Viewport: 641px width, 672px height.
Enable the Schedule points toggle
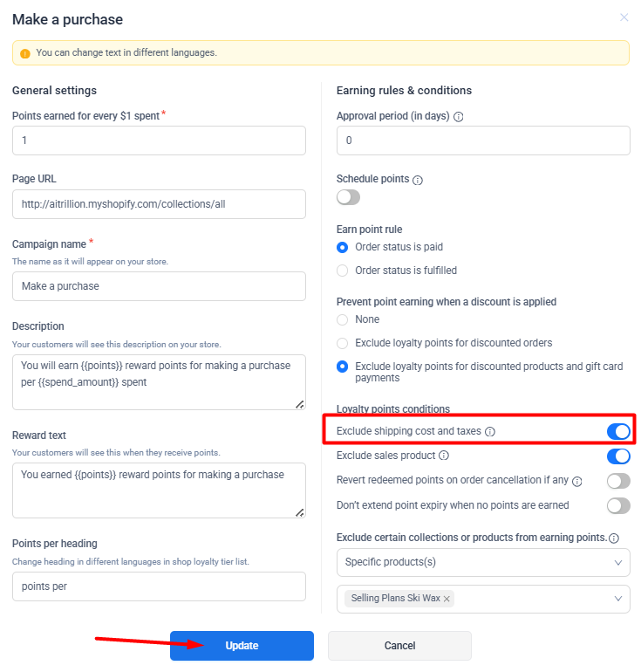coord(348,197)
